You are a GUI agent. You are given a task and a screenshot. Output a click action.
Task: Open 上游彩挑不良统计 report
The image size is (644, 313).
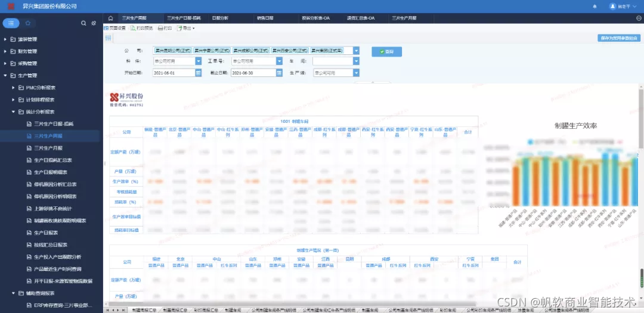pos(54,209)
